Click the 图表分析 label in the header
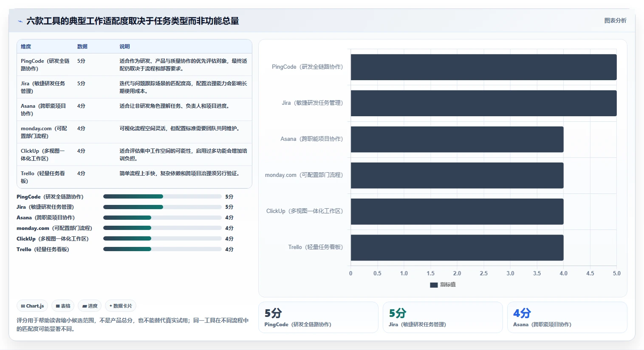Image resolution: width=644 pixels, height=350 pixels. pyautogui.click(x=615, y=20)
